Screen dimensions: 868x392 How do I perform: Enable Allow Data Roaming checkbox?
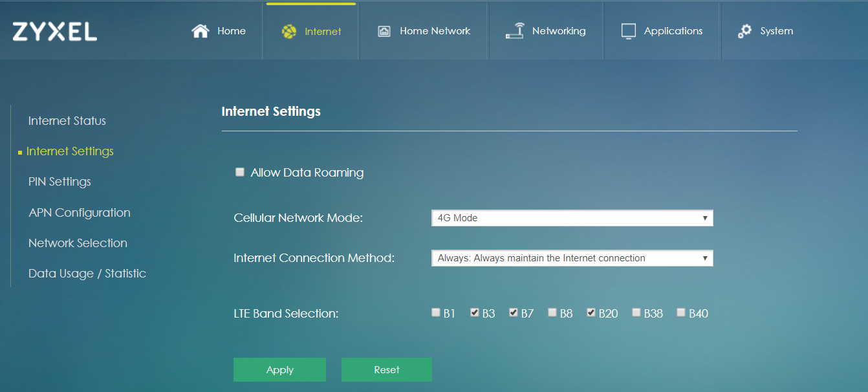[240, 172]
